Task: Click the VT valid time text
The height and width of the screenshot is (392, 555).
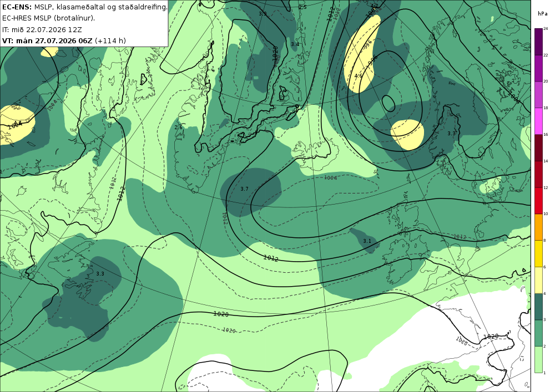Action: coord(64,40)
